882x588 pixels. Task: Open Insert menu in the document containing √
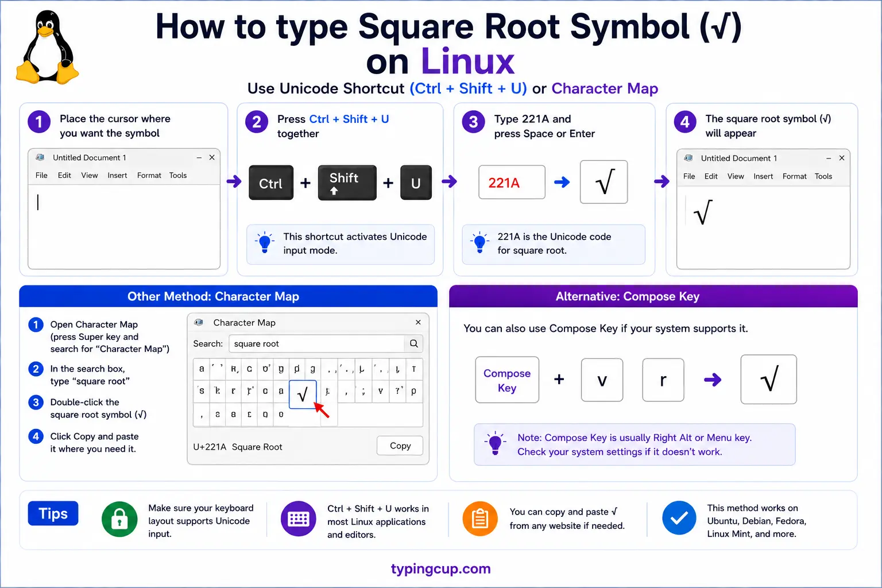[763, 176]
